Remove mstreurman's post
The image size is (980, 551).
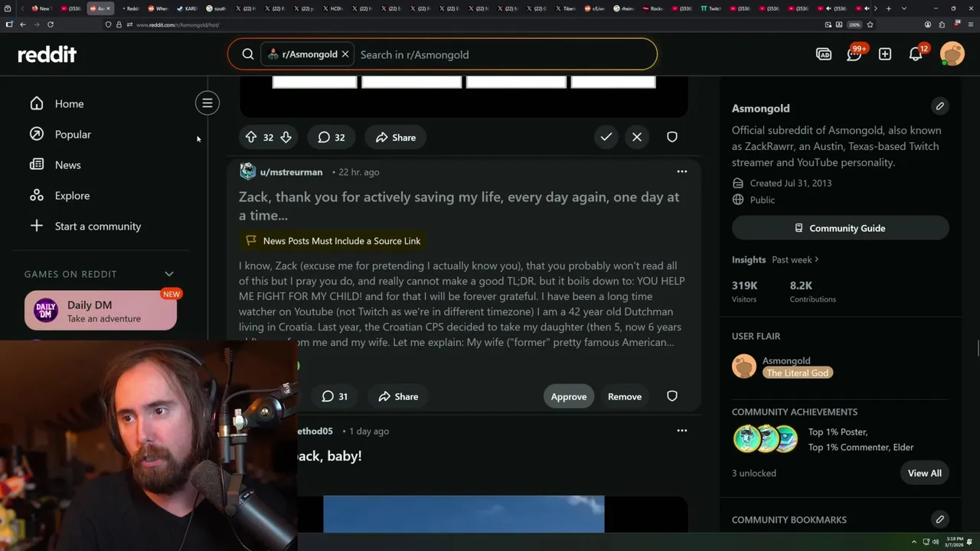(625, 396)
